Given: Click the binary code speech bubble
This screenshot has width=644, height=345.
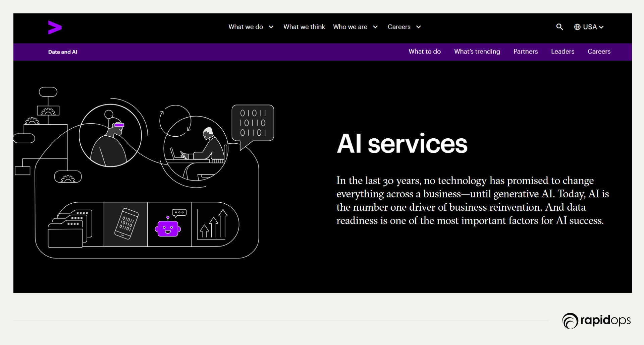Looking at the screenshot, I should click(253, 123).
